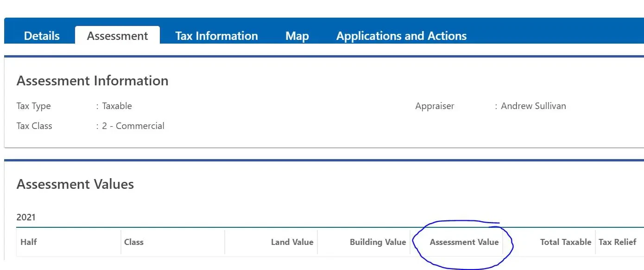
Task: Go to the Map tab
Action: [297, 36]
